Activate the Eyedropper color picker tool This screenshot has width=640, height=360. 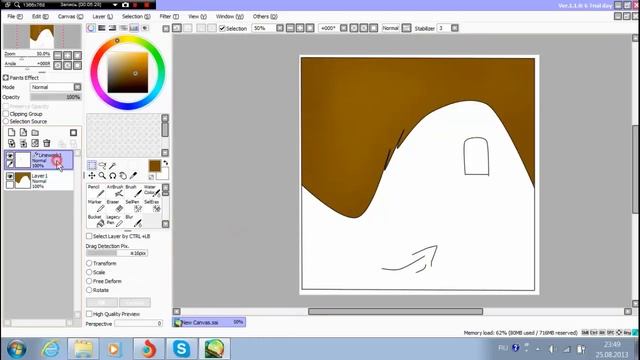[133, 176]
